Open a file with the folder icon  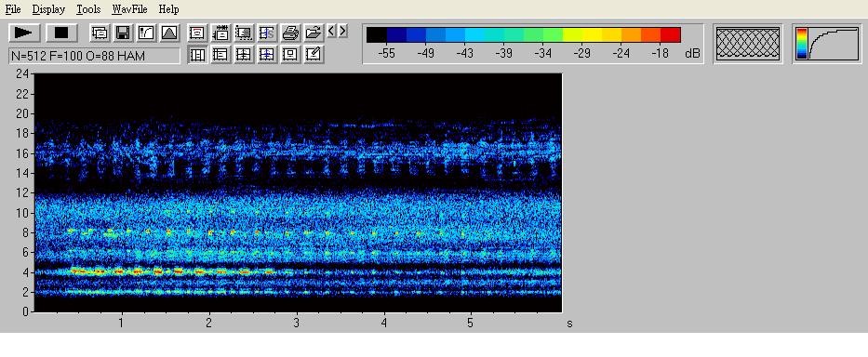click(314, 33)
